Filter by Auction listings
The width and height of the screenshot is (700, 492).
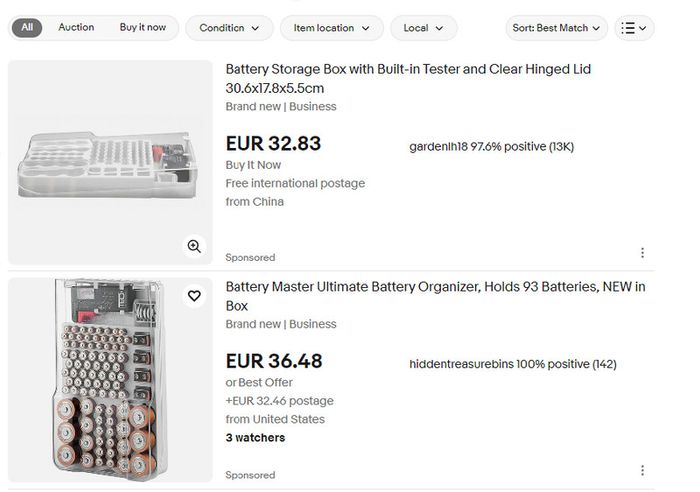pyautogui.click(x=76, y=27)
